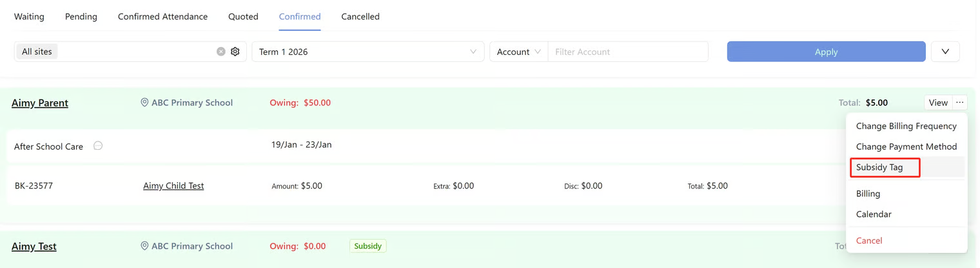Clear the All sites filter selection
980x268 pixels.
coord(221,52)
